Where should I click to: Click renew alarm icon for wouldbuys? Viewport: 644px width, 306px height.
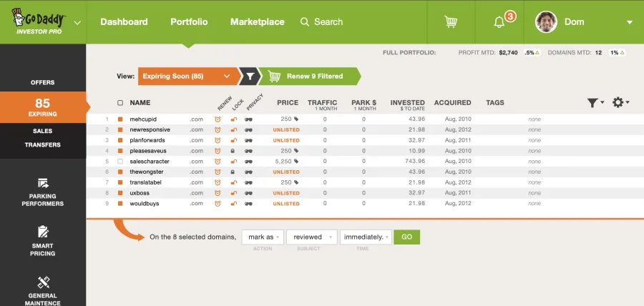click(x=218, y=204)
